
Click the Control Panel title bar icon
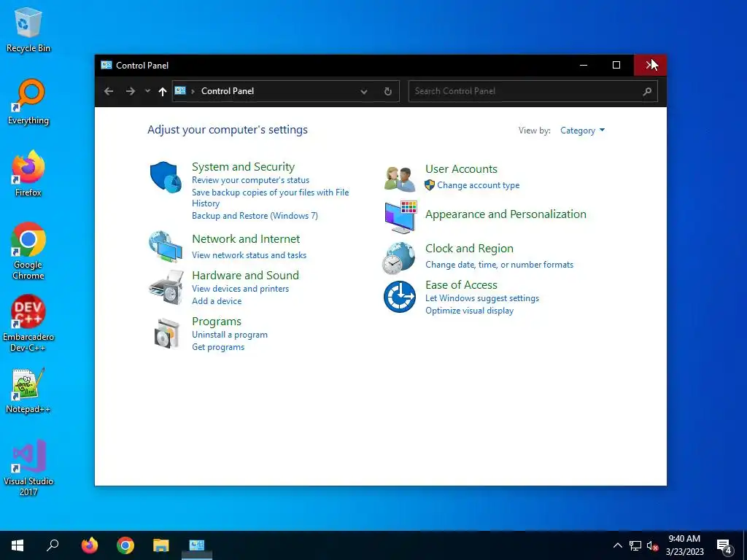pyautogui.click(x=107, y=65)
